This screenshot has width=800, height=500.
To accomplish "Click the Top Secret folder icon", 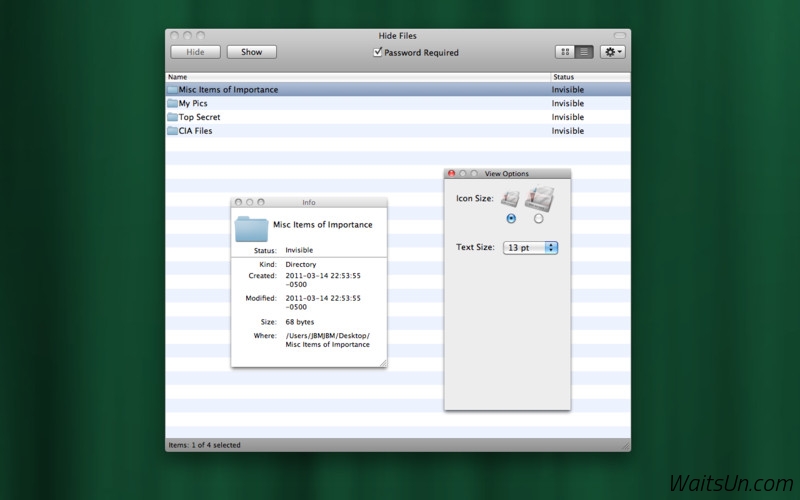I will point(172,117).
